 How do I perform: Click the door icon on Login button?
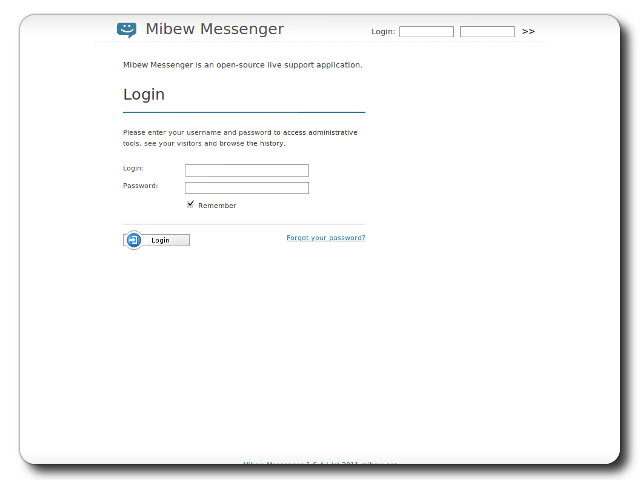(x=133, y=240)
